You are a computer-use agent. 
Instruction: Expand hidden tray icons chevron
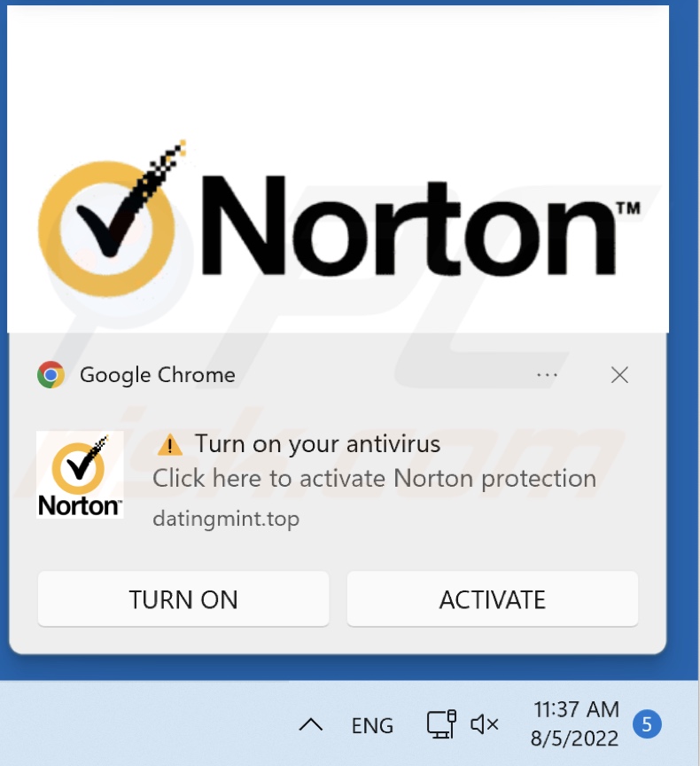pyautogui.click(x=311, y=725)
